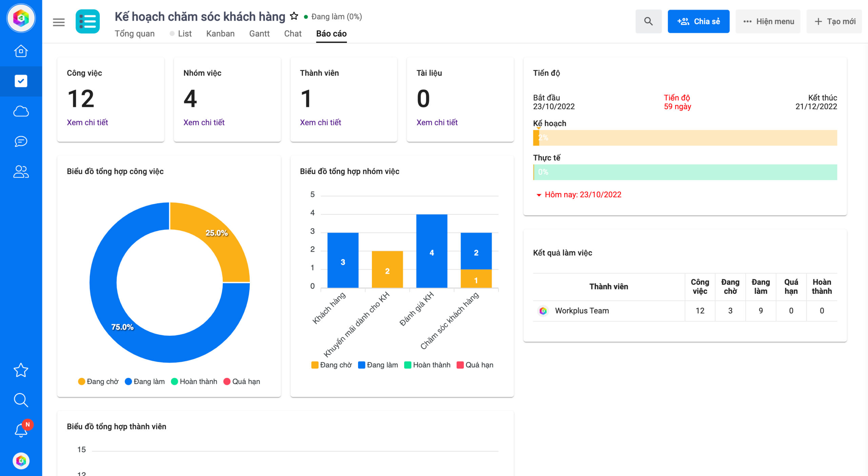The image size is (868, 476).
Task: Click the Thành viên table column header
Action: tap(609, 287)
